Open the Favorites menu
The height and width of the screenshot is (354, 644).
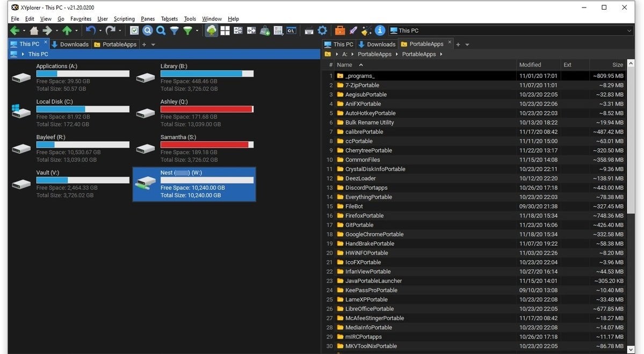click(x=81, y=19)
